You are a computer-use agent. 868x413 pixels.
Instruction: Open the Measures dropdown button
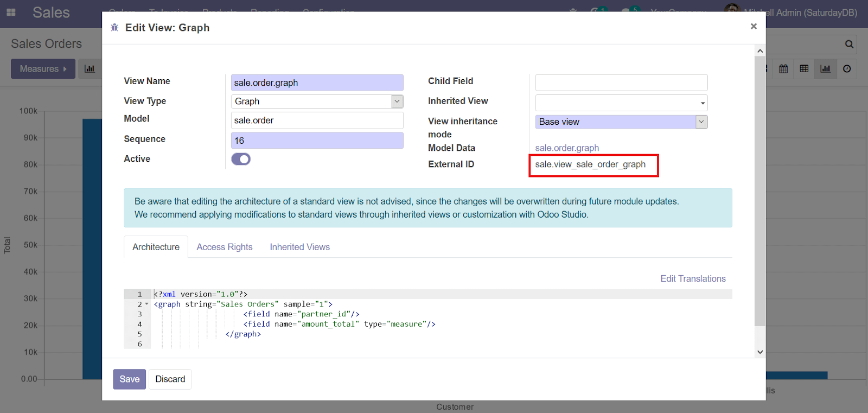coord(43,69)
